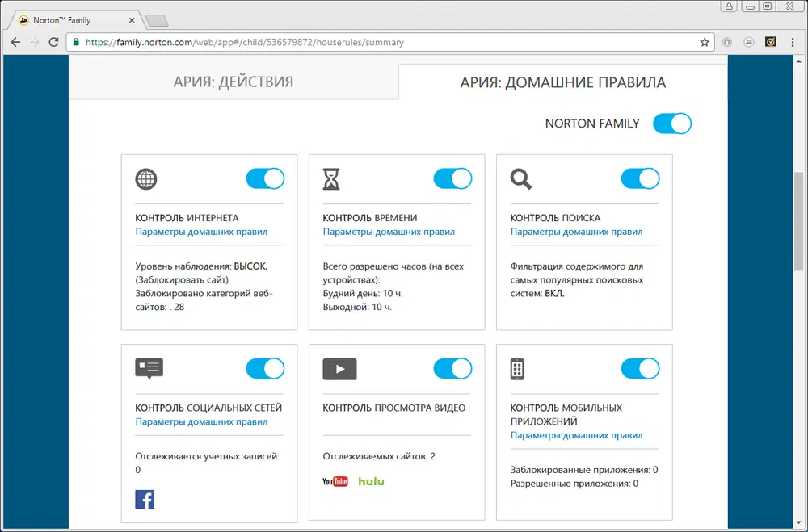
Task: Click the hourglass time control icon
Action: [330, 179]
